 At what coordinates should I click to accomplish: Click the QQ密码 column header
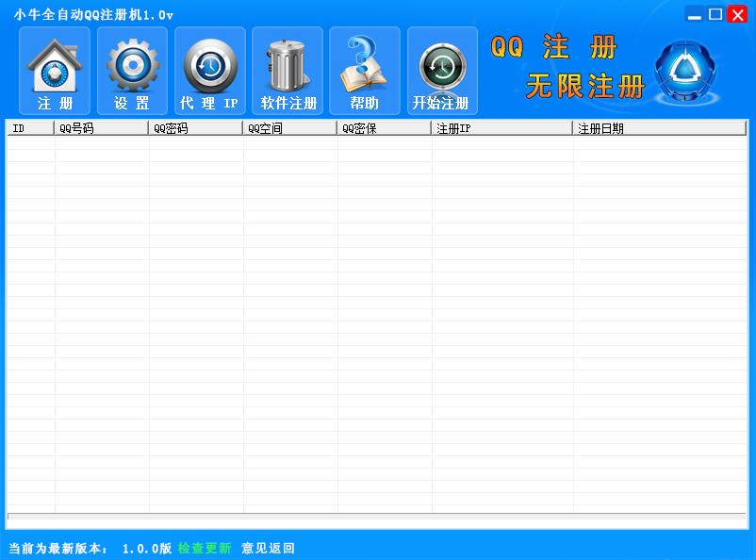tap(193, 127)
